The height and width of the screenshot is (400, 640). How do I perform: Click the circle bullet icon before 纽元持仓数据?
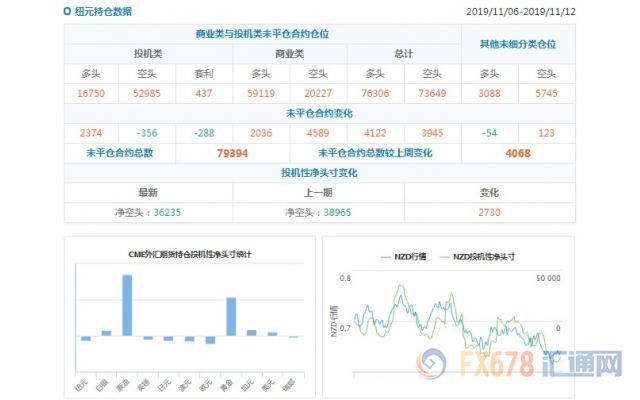click(67, 11)
